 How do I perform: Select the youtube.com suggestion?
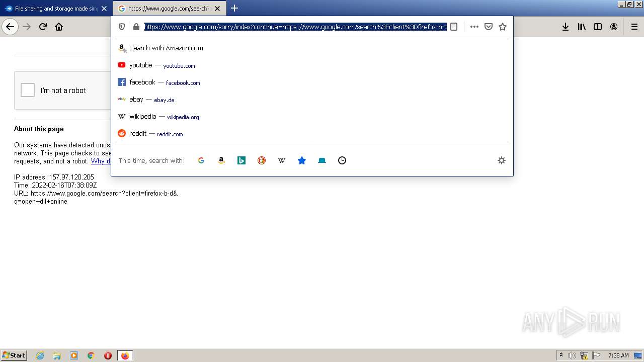[x=312, y=65]
